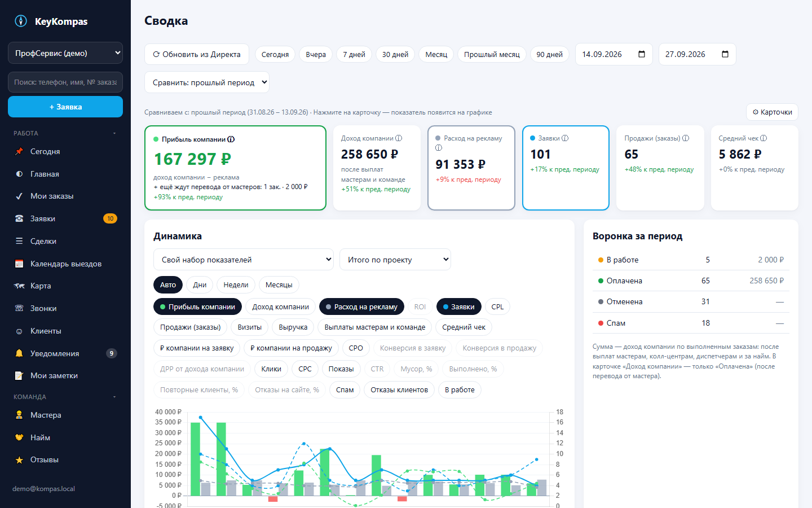Click Обновить из Директа button
The image size is (812, 508).
(197, 54)
